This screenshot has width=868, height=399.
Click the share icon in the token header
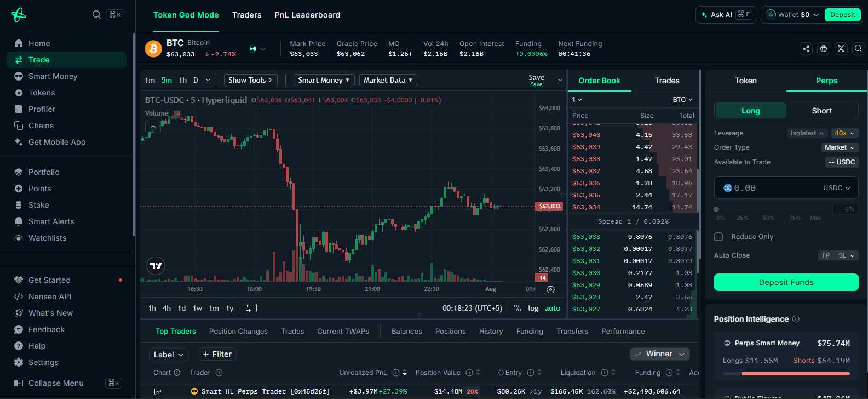(x=806, y=49)
